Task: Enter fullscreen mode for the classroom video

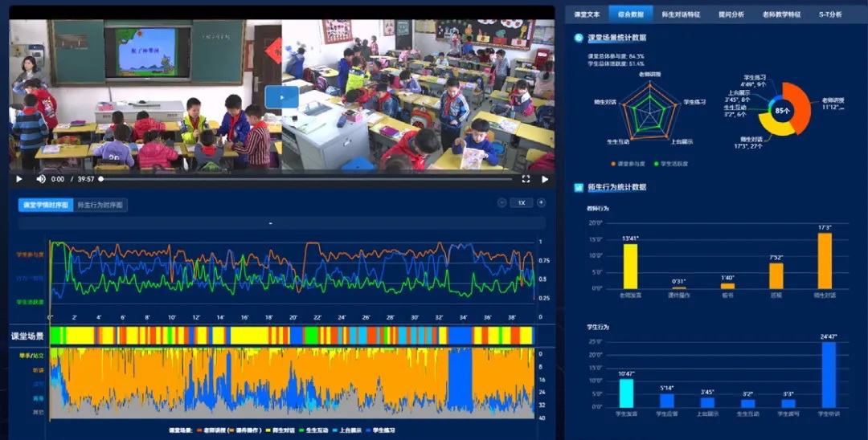Action: 526,179
